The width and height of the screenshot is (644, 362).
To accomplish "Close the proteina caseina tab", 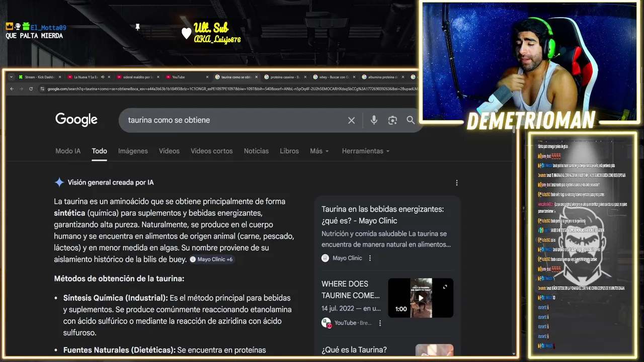I will (305, 77).
